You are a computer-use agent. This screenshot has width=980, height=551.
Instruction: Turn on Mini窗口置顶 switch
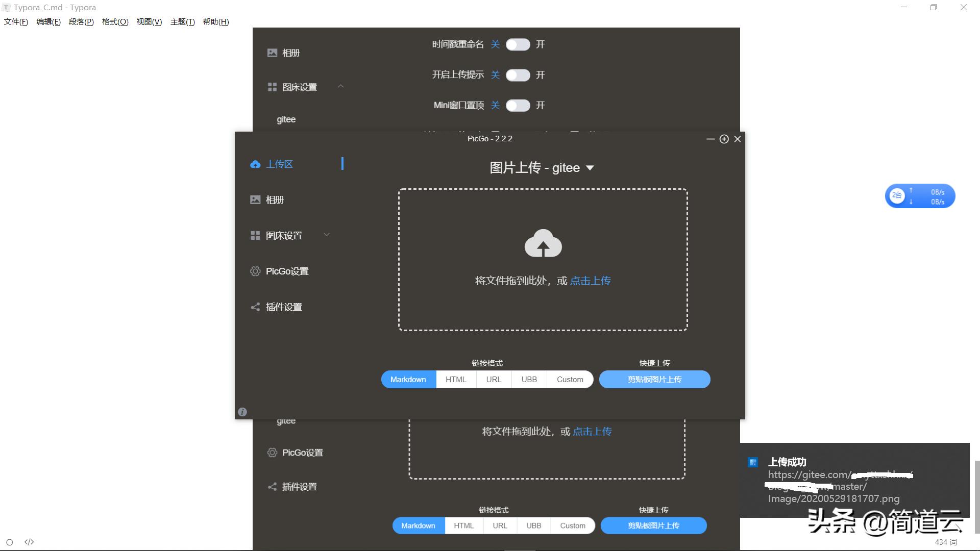click(518, 105)
